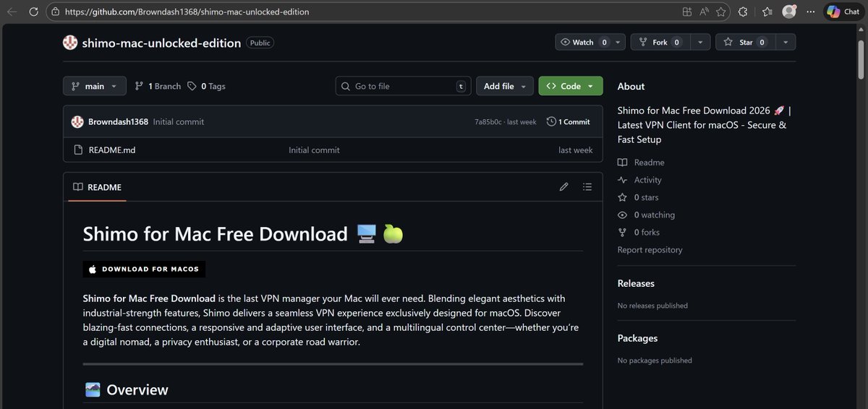The width and height of the screenshot is (868, 409).
Task: Open the main branch selector
Action: [x=95, y=86]
